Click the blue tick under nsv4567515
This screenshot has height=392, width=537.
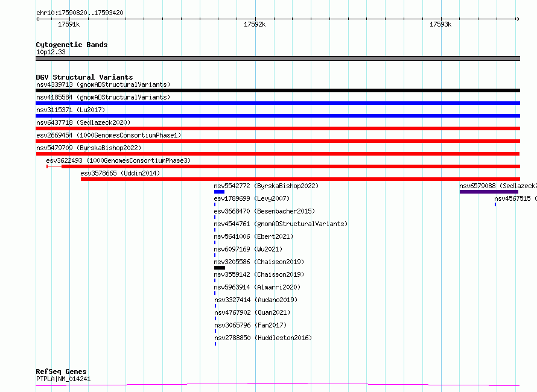[495, 204]
